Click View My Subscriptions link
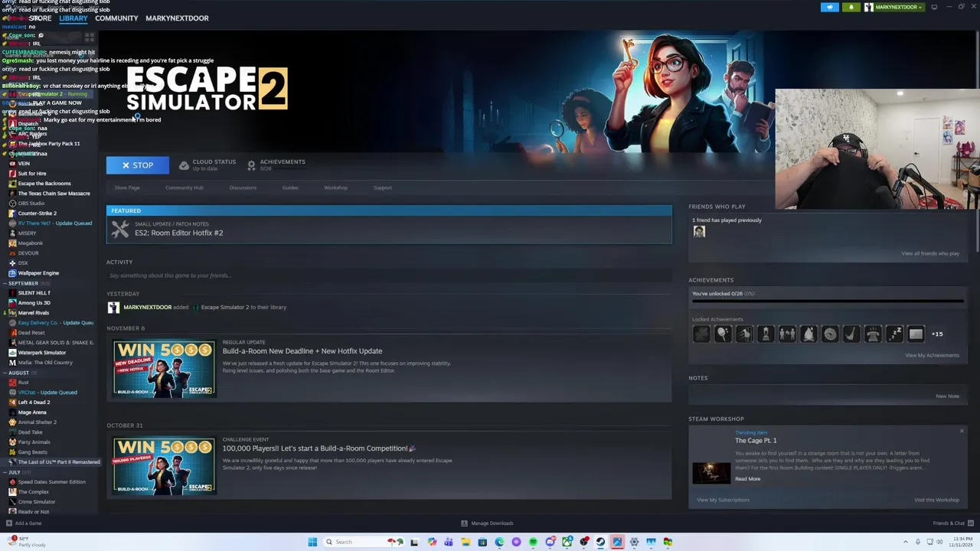 [723, 500]
